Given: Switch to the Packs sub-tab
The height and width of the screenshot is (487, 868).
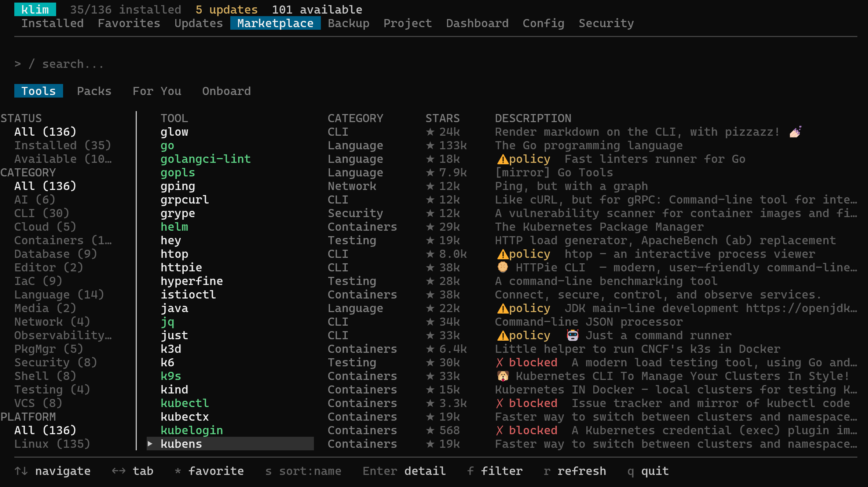Looking at the screenshot, I should (94, 91).
